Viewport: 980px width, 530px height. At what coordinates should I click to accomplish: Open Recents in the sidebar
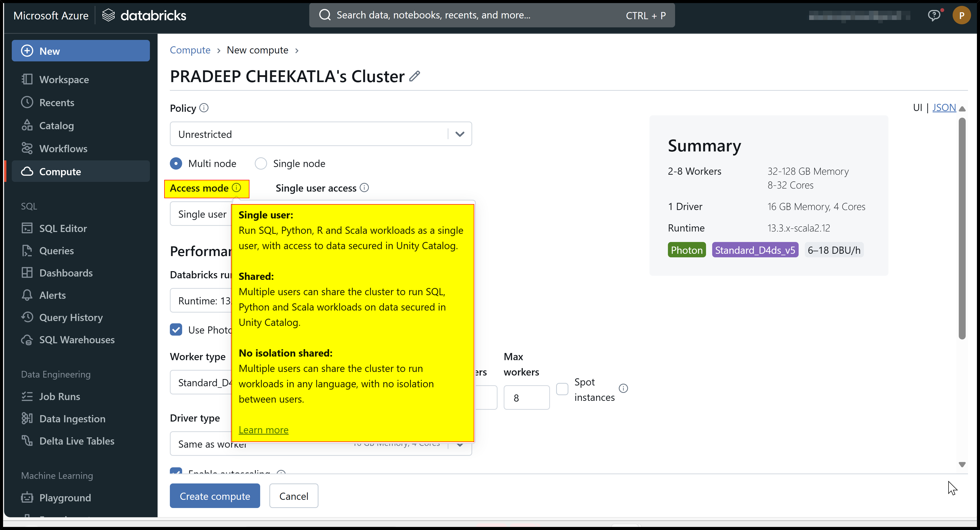click(x=81, y=102)
